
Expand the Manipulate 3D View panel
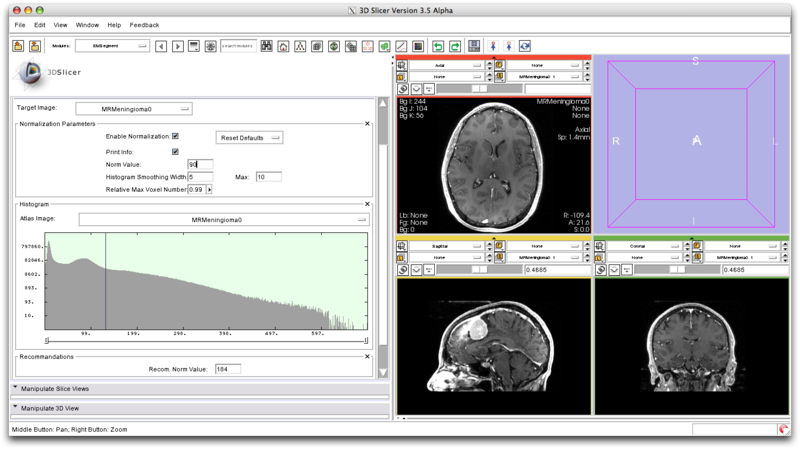[199, 408]
